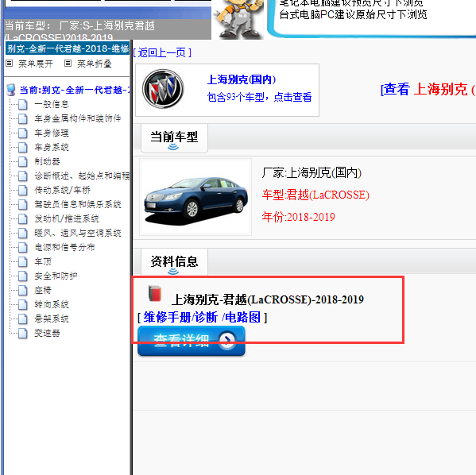Click the 查看详细 button
This screenshot has width=476, height=475.
192,341
